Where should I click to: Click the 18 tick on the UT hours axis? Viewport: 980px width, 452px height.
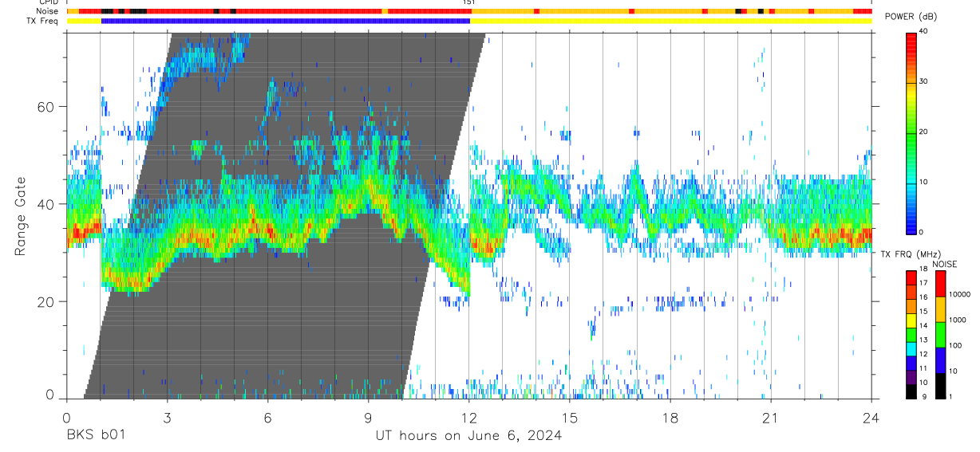tap(670, 417)
